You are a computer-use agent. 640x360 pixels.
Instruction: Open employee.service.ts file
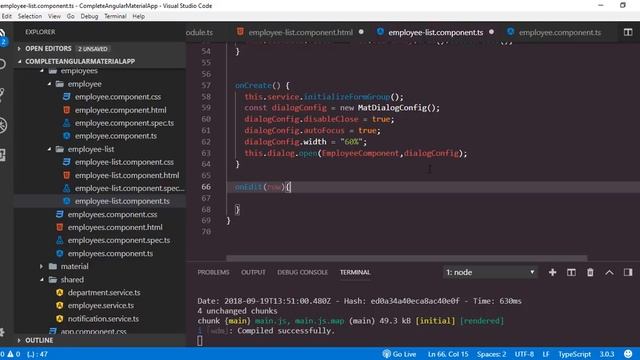coord(100,306)
